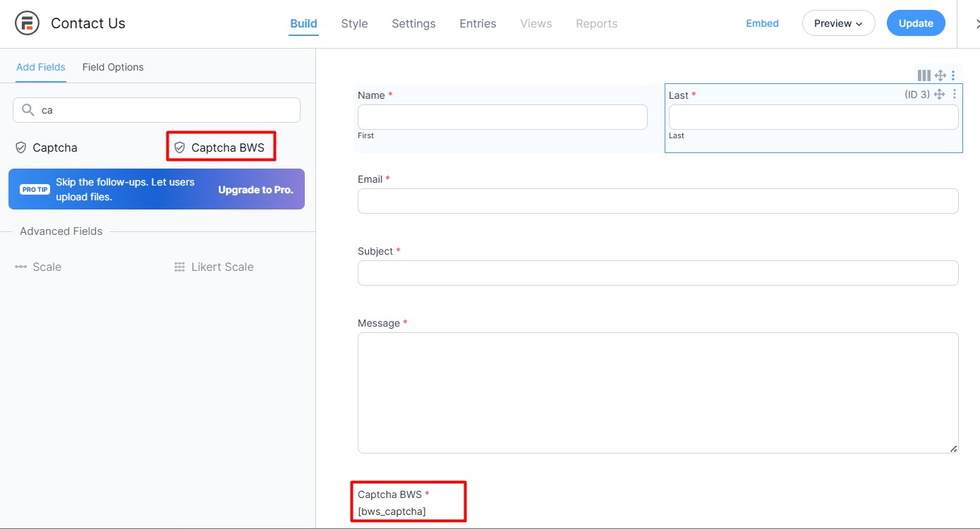Image resolution: width=980 pixels, height=529 pixels.
Task: Click the search magnifier icon
Action: (28, 110)
